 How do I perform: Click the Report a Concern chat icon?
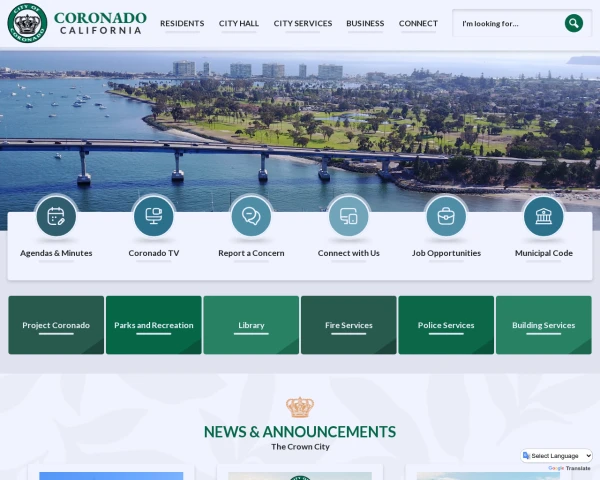click(x=251, y=216)
